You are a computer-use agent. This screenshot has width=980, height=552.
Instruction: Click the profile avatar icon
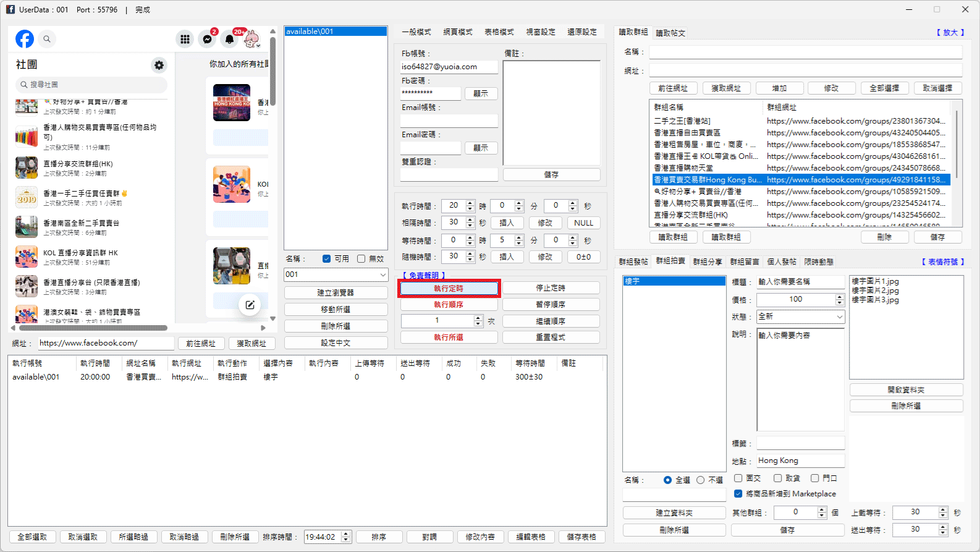point(251,39)
